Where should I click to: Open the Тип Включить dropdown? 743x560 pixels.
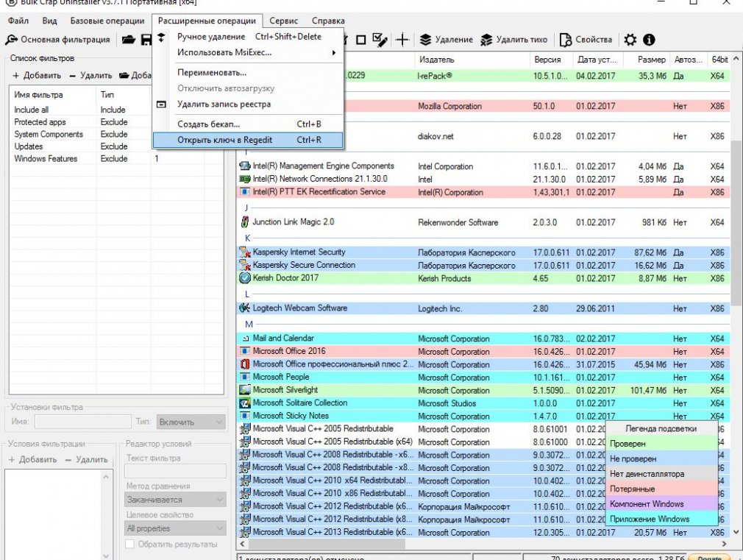[x=191, y=422]
